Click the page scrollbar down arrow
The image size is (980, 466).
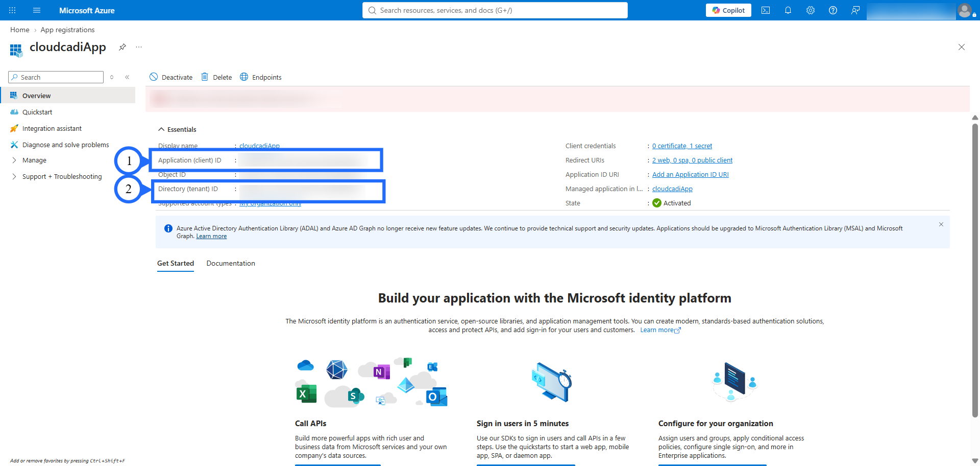coord(975,460)
